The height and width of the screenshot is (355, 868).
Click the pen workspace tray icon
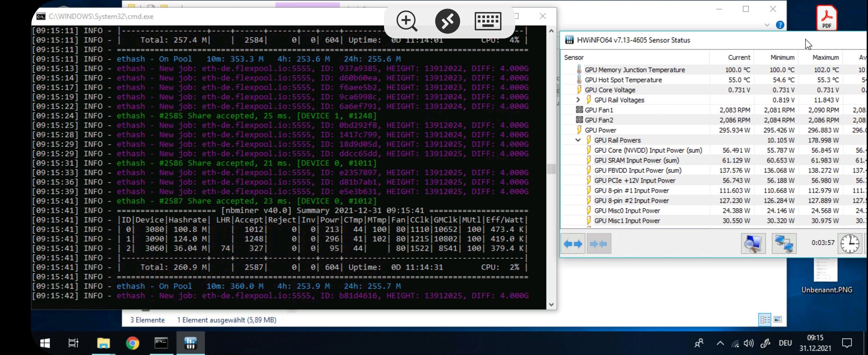(765, 343)
